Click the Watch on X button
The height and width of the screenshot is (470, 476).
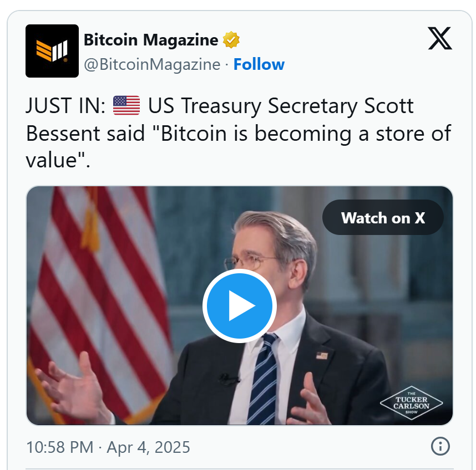383,217
